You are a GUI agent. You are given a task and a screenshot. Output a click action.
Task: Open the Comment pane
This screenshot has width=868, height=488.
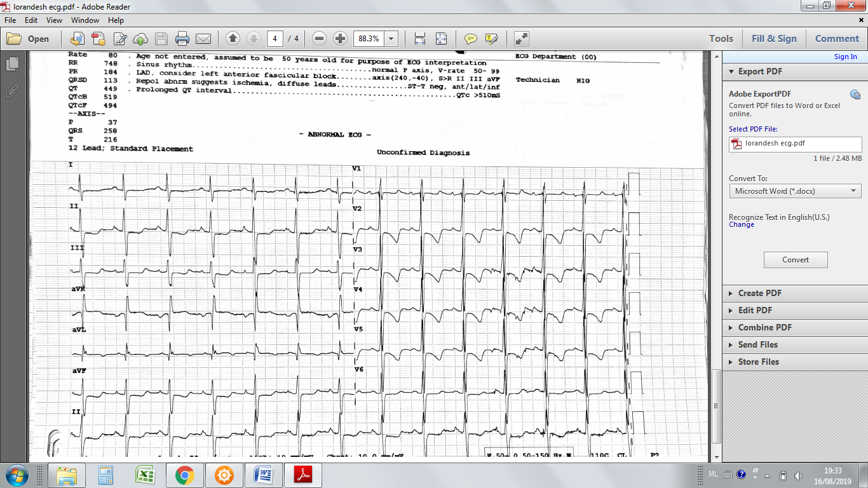[837, 39]
